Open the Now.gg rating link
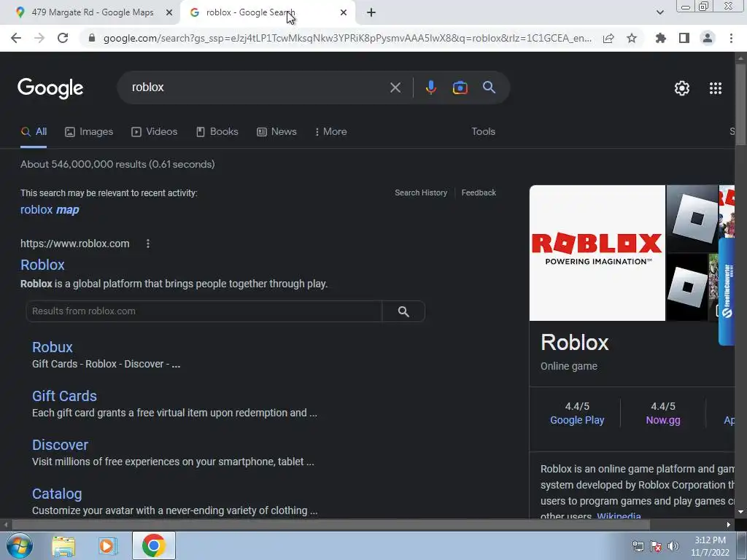The width and height of the screenshot is (747, 560). (662, 421)
